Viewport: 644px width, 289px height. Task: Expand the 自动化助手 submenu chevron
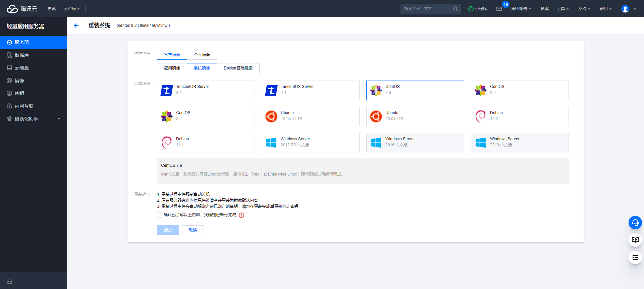[x=59, y=118]
